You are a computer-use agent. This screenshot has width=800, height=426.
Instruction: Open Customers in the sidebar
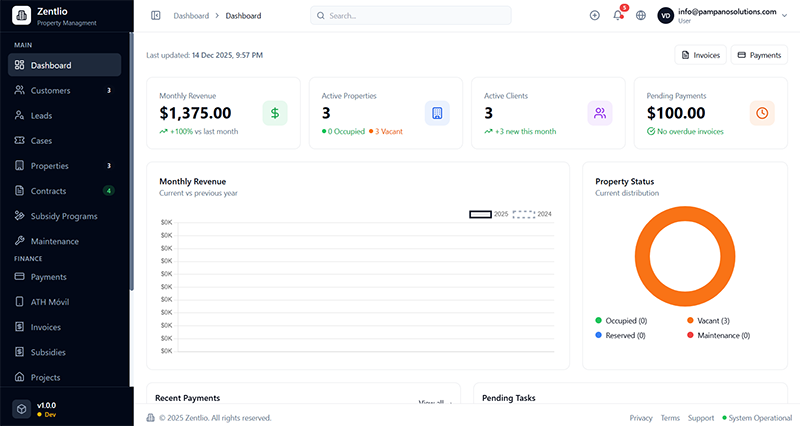click(x=64, y=90)
